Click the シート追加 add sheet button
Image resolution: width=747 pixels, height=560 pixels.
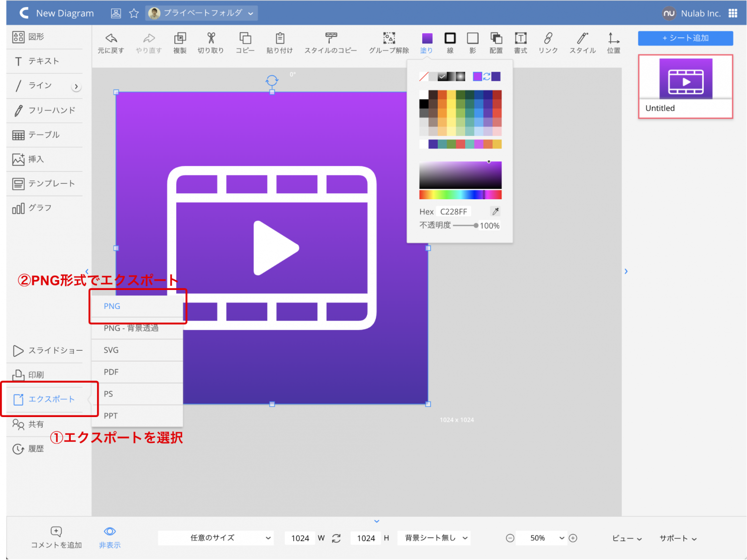click(685, 38)
